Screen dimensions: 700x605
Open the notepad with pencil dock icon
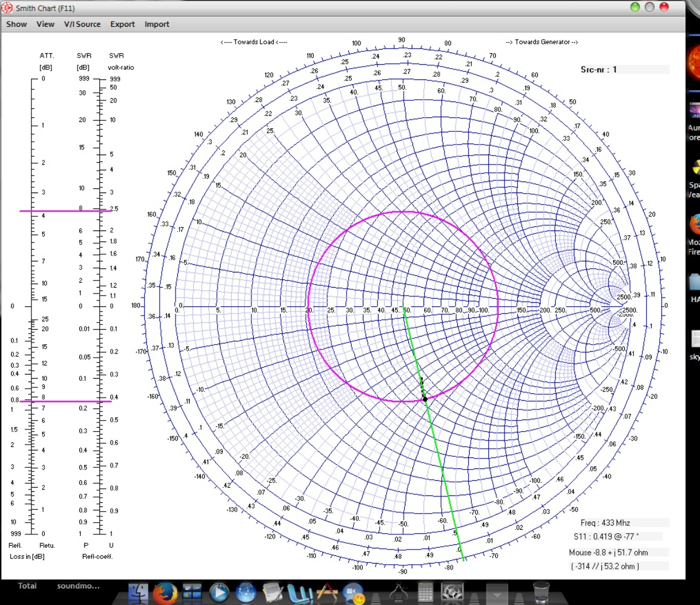coord(272,593)
